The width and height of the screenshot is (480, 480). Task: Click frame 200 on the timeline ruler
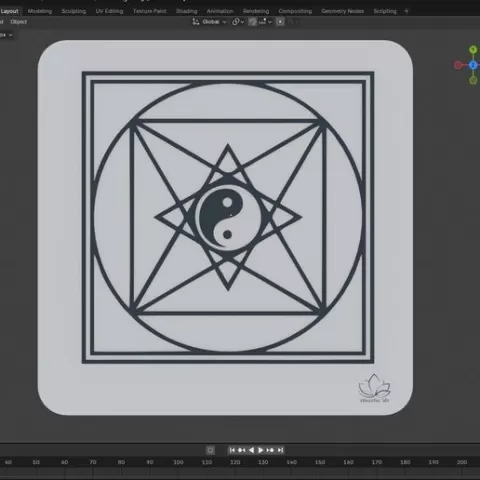click(462, 462)
